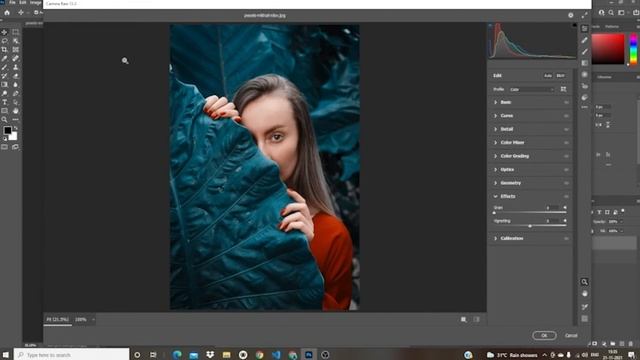640x360 pixels.
Task: Toggle Camera Raw full screen mode
Action: pyautogui.click(x=584, y=15)
